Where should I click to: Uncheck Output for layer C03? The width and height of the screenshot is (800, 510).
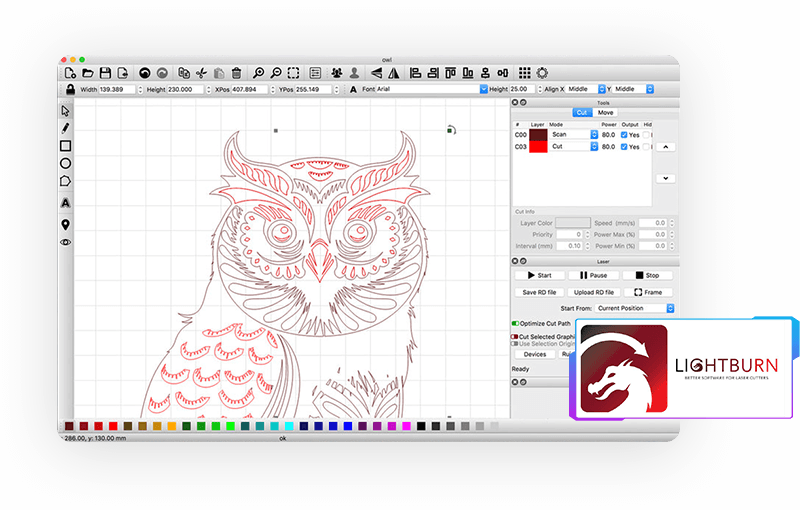click(625, 146)
